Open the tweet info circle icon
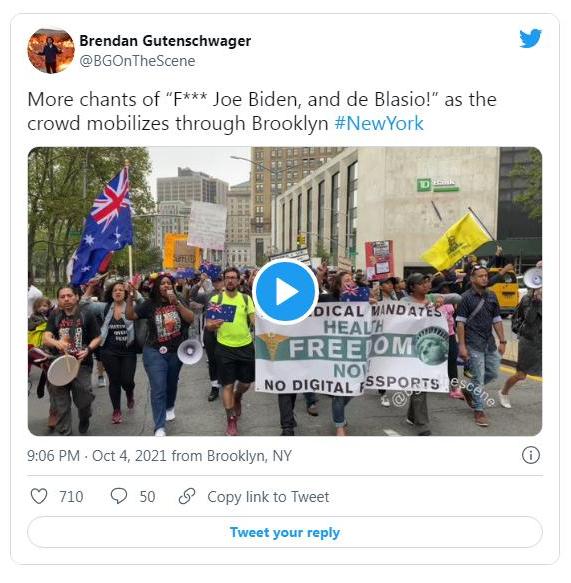 click(530, 455)
